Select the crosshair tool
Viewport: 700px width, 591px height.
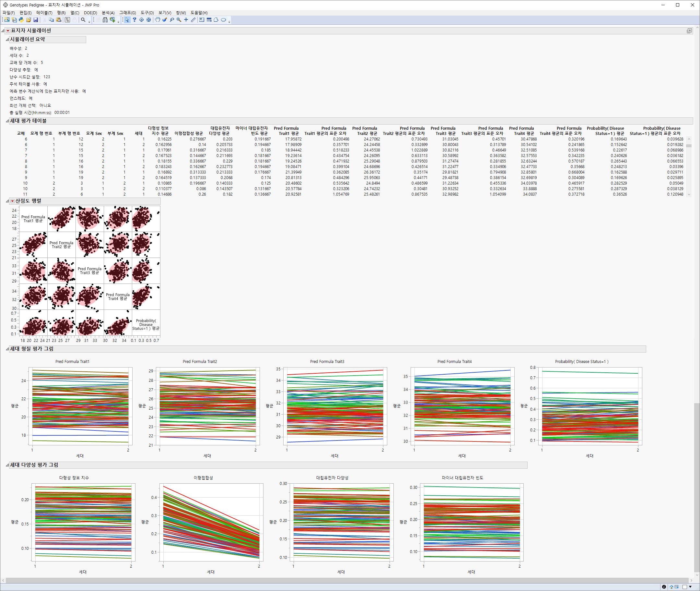point(186,20)
